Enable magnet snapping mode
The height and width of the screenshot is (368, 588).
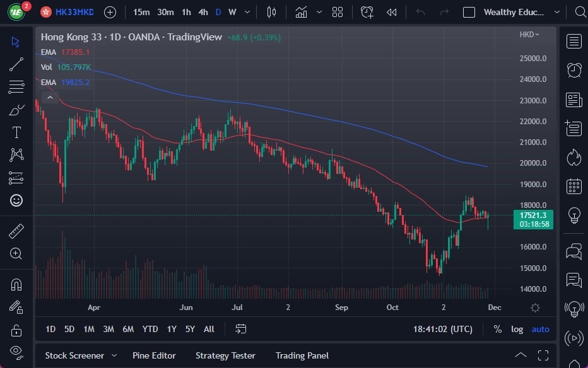16,284
